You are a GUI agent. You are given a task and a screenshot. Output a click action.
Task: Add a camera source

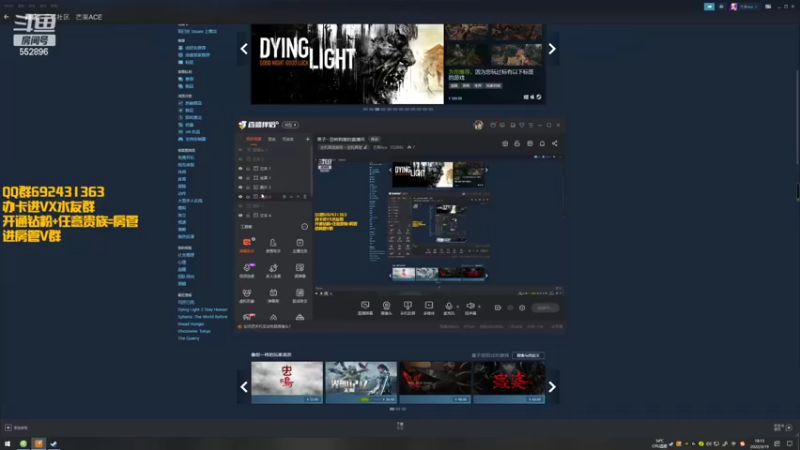(x=386, y=307)
